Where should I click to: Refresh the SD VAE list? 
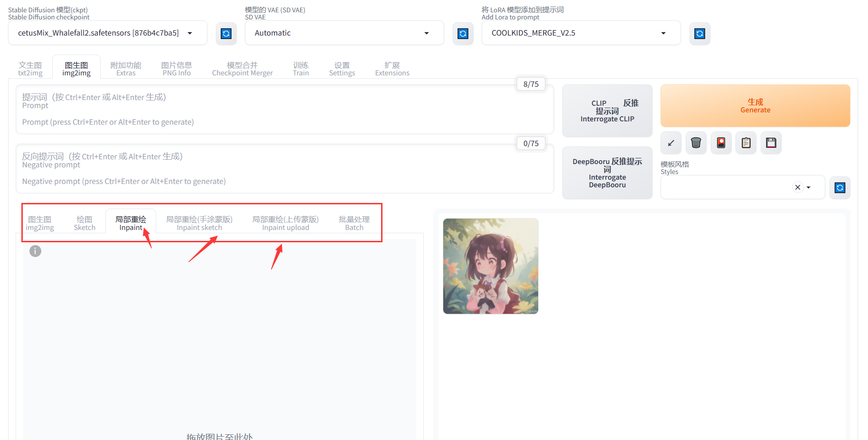pyautogui.click(x=463, y=34)
